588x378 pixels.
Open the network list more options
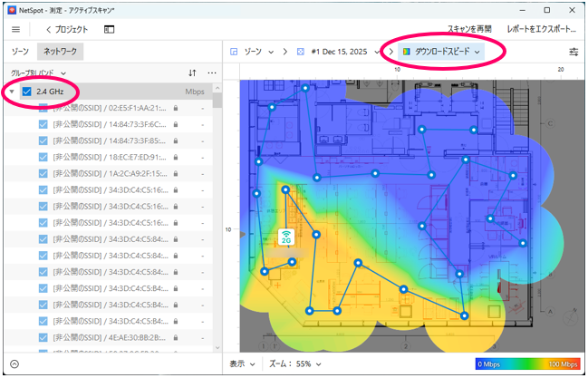[212, 72]
